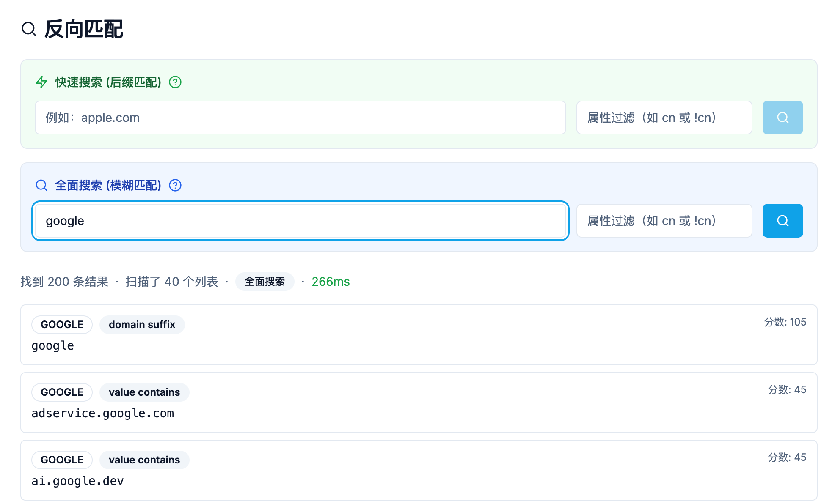The height and width of the screenshot is (504, 832).
Task: Click the 扫描了 40 个列表 text
Action: tap(171, 282)
